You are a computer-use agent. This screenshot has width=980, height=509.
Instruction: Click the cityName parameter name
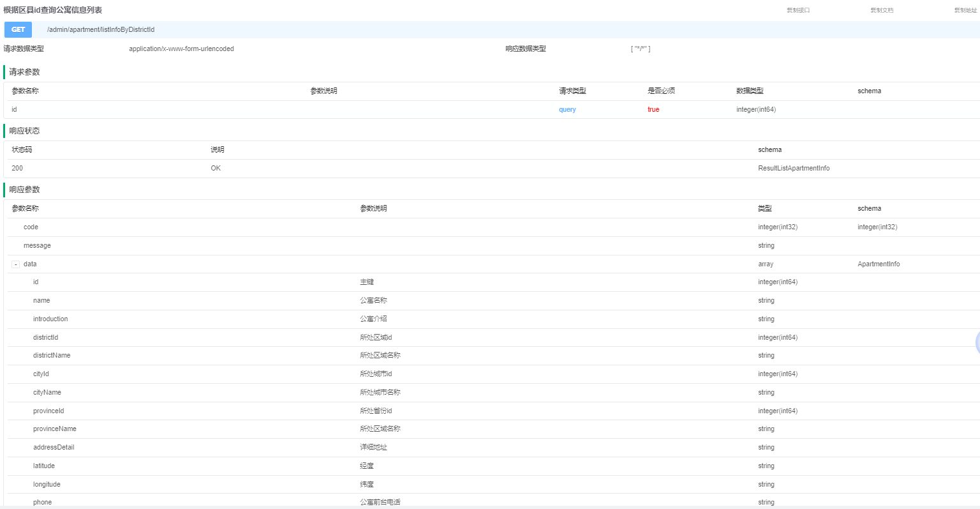point(47,393)
